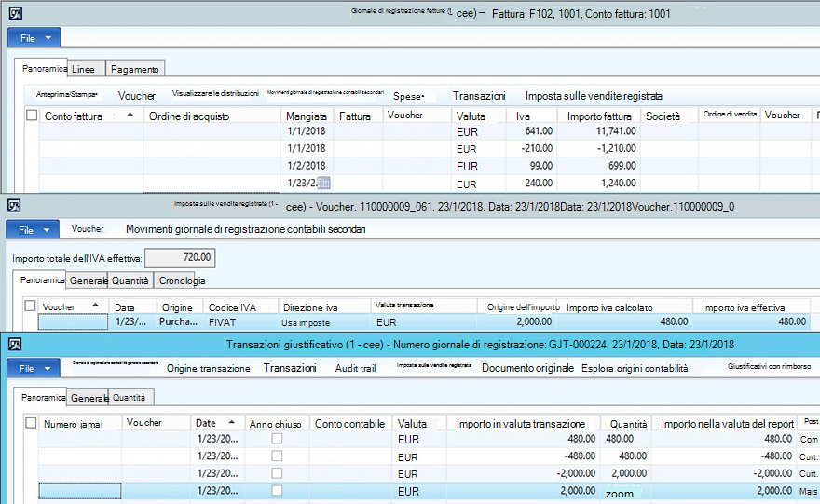Open File menu in voucher transactions window
This screenshot has width=820, height=504.
(34, 369)
